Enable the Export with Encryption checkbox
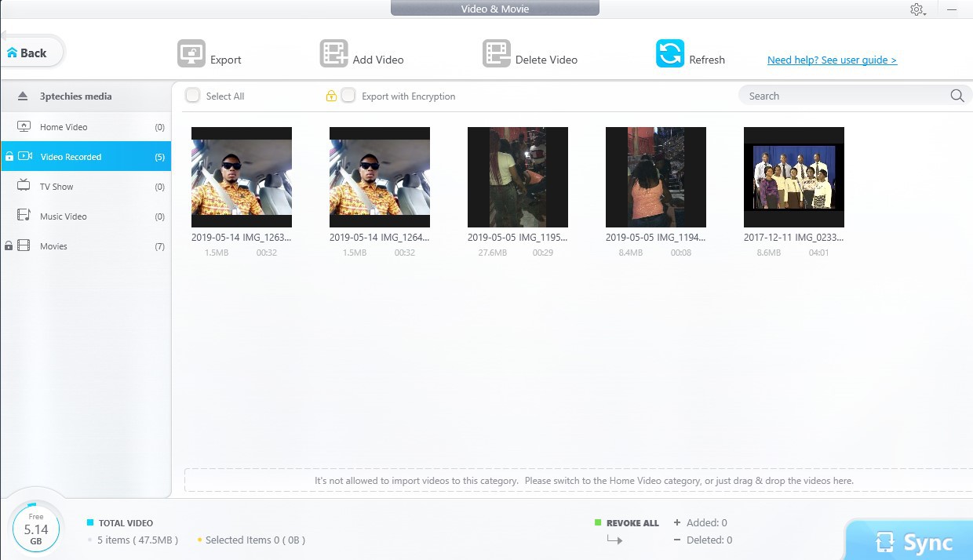This screenshot has width=973, height=560. click(348, 96)
